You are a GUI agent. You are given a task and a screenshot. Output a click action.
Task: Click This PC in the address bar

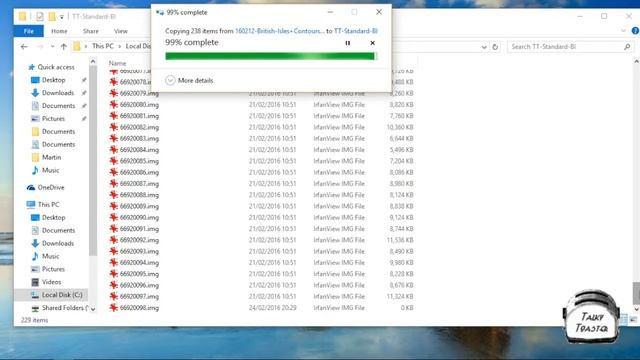click(x=103, y=46)
